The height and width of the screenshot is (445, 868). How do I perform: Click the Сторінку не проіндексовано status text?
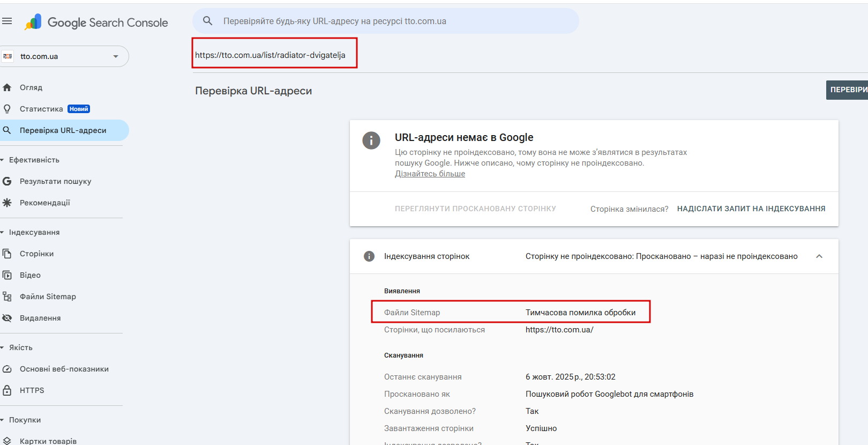[662, 256]
